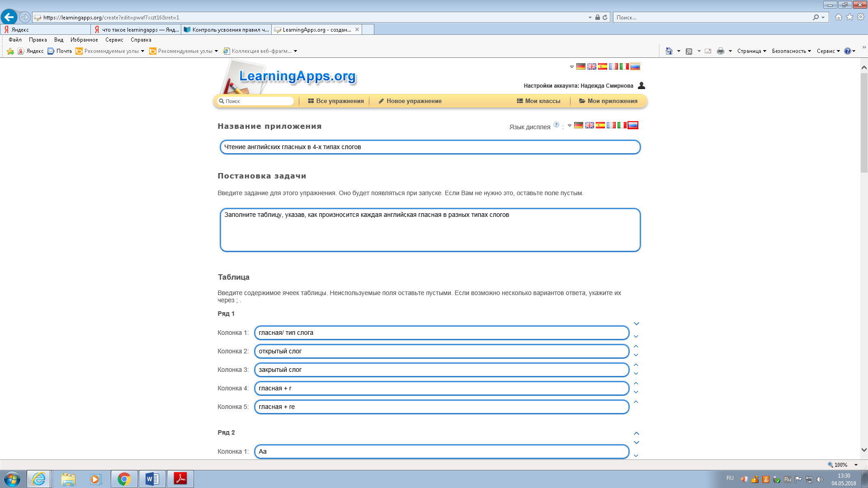Launch Chrome from the taskbar
This screenshot has width=868, height=488.
tap(124, 479)
